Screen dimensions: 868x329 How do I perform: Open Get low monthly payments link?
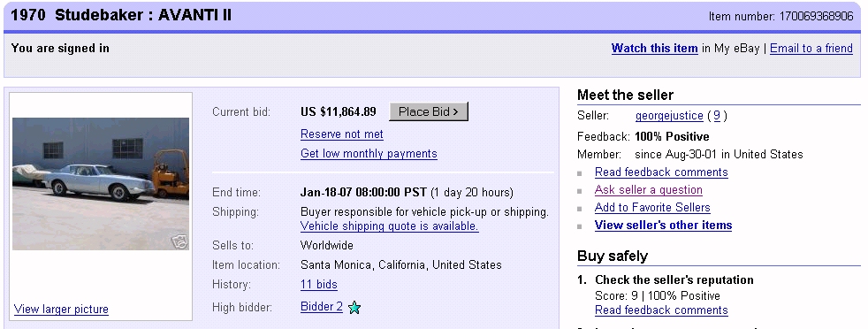(369, 153)
